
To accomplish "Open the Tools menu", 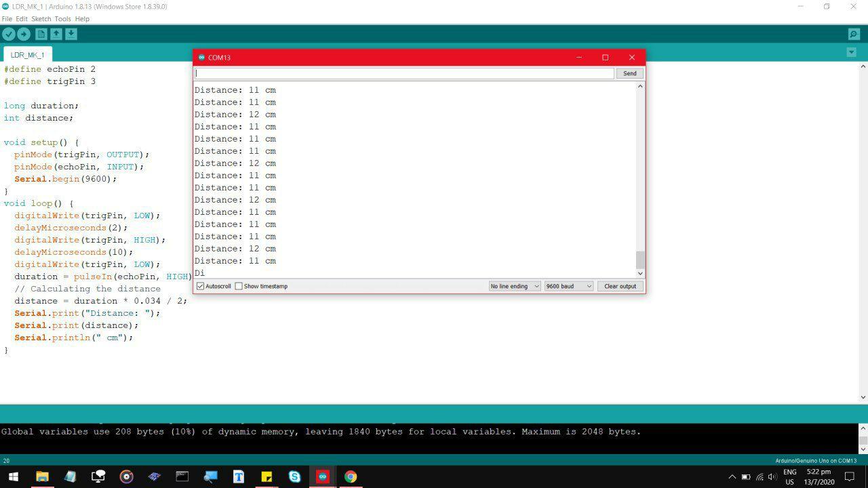I will pos(62,19).
